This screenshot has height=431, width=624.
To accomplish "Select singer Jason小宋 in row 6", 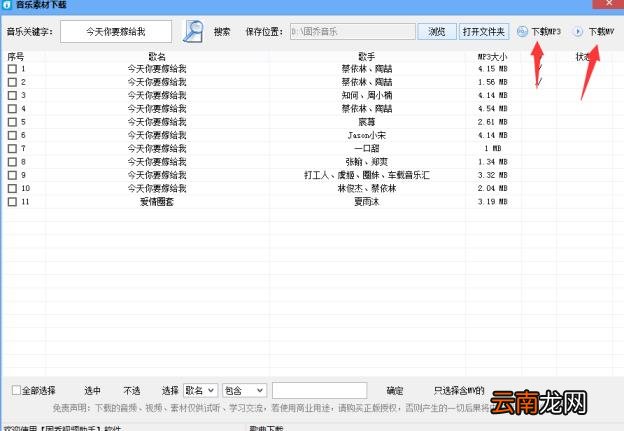I will tap(367, 135).
